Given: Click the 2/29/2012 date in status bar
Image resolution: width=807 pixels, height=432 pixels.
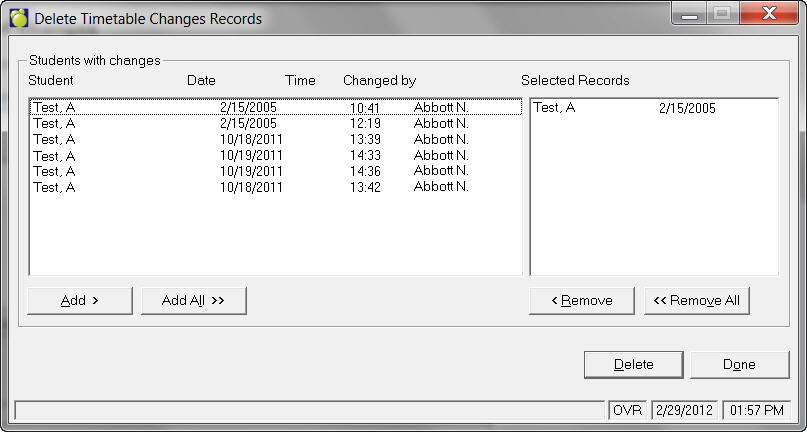Looking at the screenshot, I should click(684, 410).
